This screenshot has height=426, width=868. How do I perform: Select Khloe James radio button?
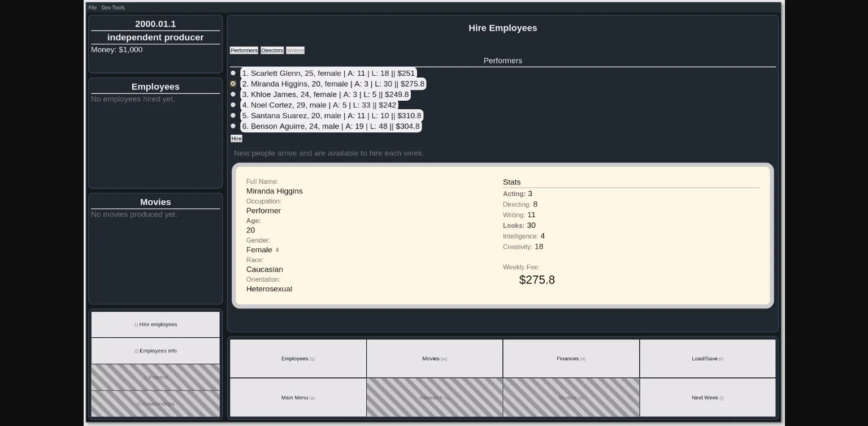[233, 94]
